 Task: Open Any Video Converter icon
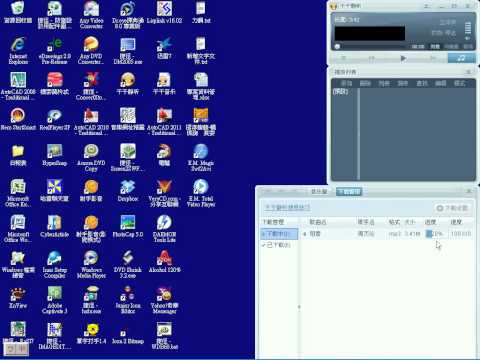coord(91,15)
